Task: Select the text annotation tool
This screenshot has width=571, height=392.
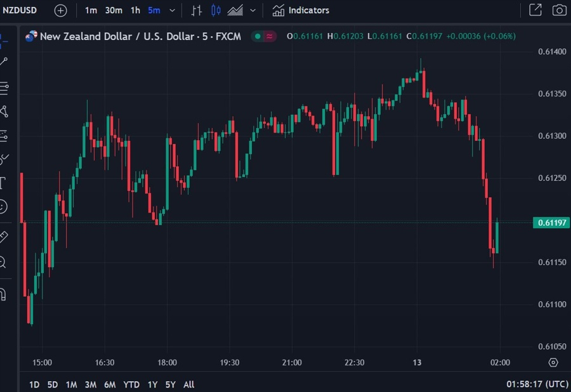Action: [x=3, y=183]
